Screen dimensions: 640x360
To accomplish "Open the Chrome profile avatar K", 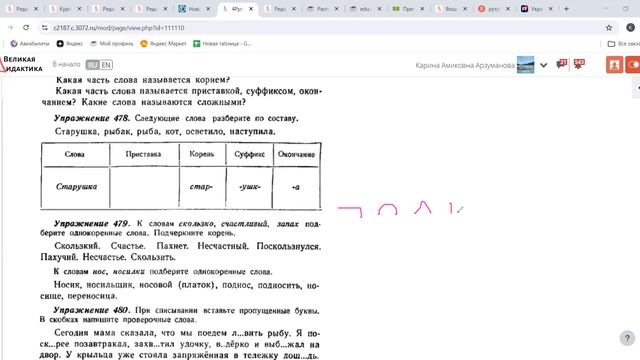I will coord(630,27).
